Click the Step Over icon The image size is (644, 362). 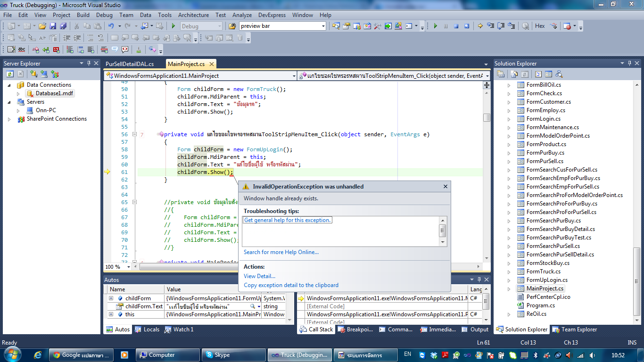coord(501,26)
